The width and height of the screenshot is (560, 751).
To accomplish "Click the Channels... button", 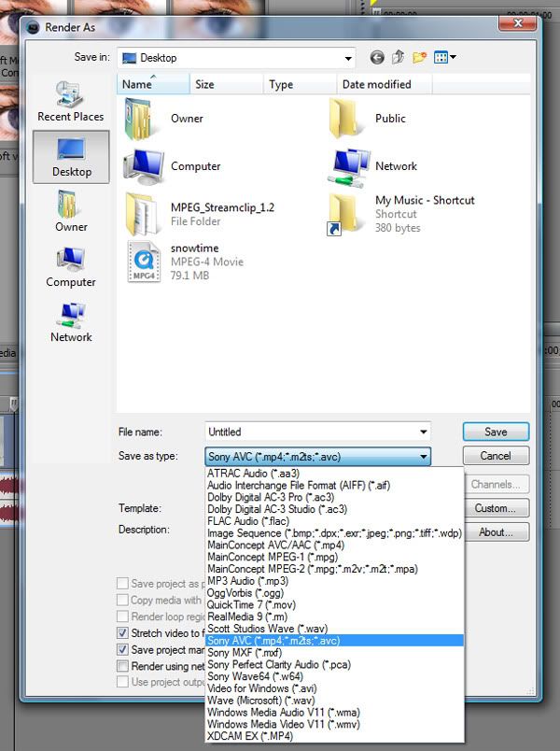I will point(496,484).
